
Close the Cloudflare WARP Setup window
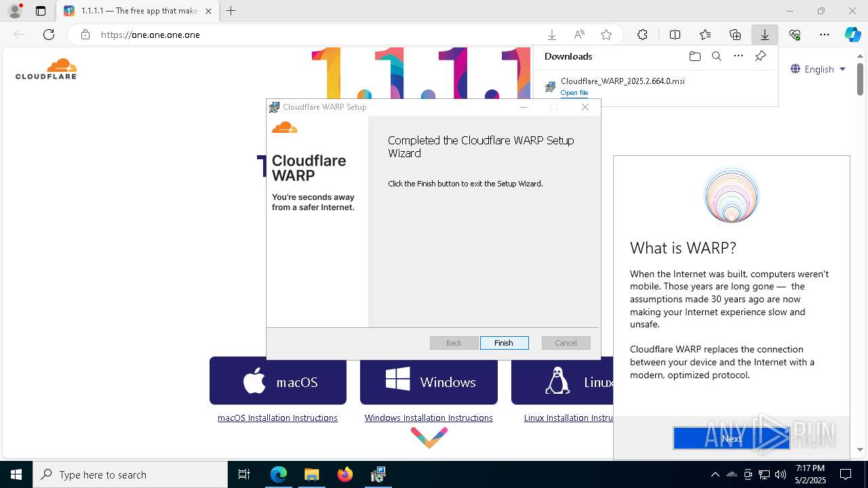click(585, 107)
